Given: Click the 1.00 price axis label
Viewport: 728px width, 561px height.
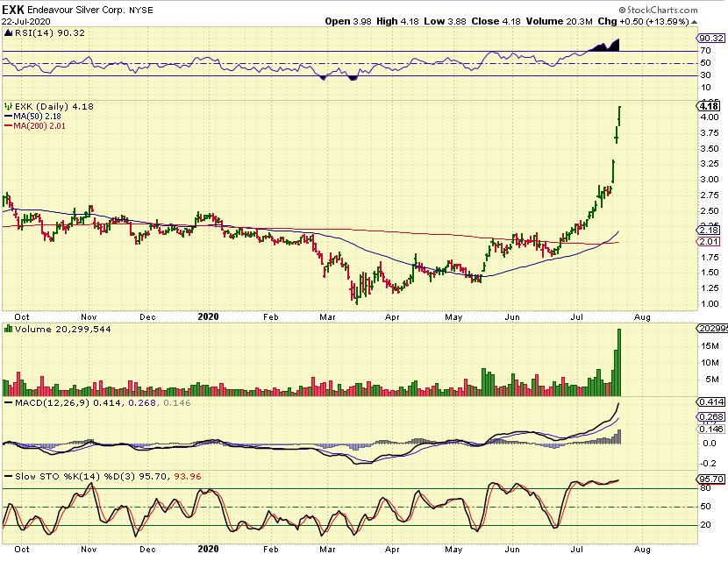Looking at the screenshot, I should (710, 304).
